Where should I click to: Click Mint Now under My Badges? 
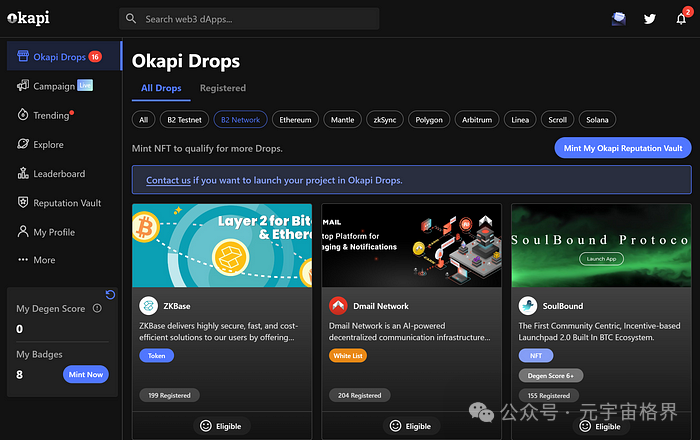[86, 374]
